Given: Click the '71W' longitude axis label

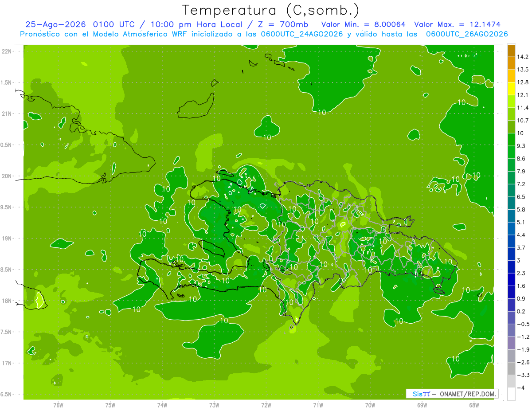Looking at the screenshot, I should 318,405.
